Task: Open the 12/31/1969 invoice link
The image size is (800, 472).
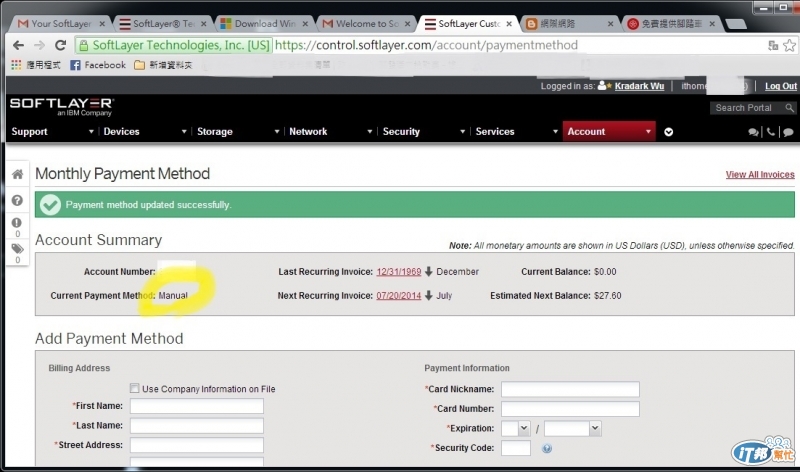Action: tap(398, 271)
